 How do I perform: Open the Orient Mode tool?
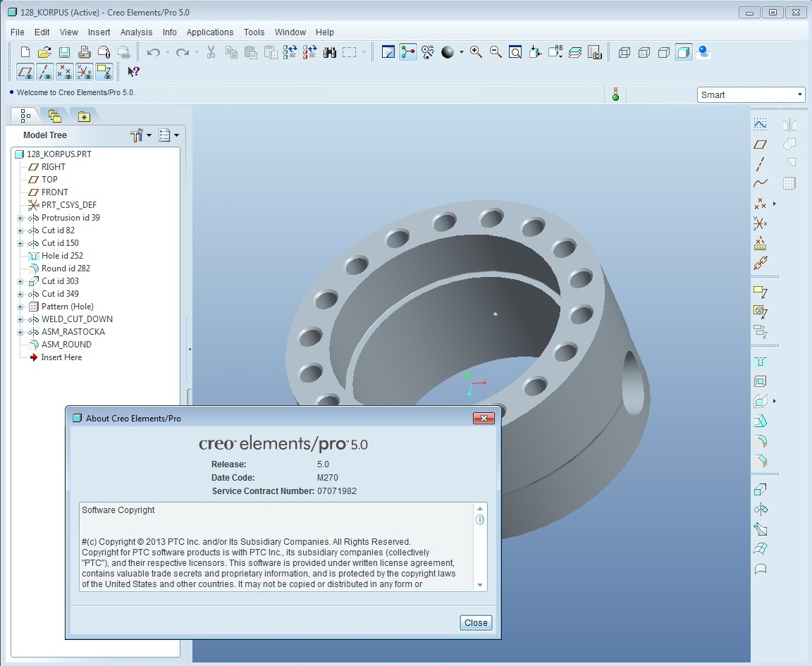click(x=428, y=52)
